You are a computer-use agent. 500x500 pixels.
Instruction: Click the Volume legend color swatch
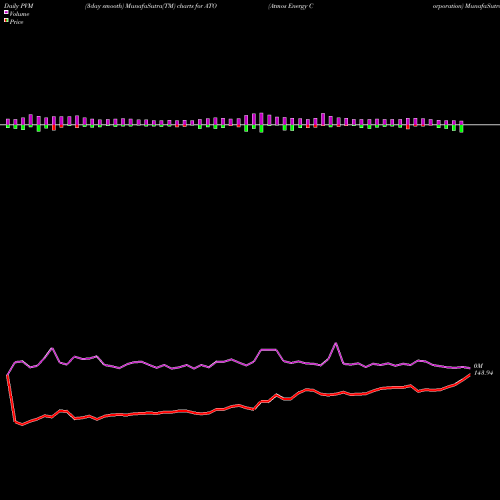click(6, 13)
